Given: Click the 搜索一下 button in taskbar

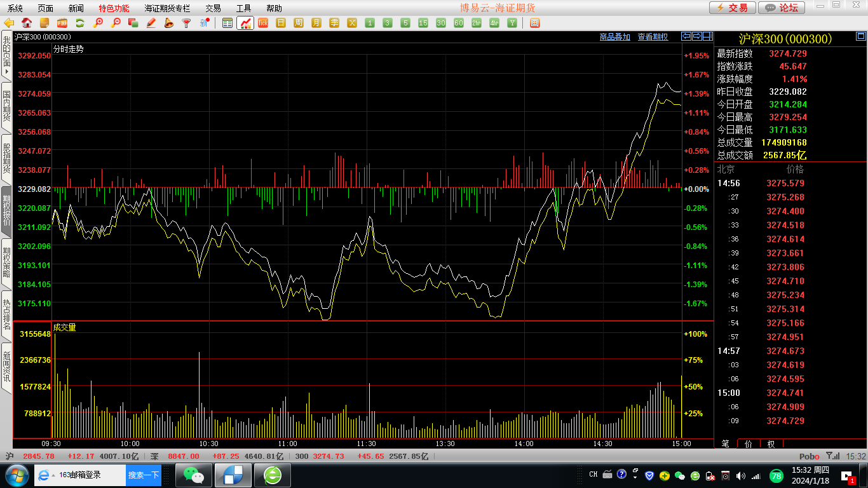Looking at the screenshot, I should point(144,475).
